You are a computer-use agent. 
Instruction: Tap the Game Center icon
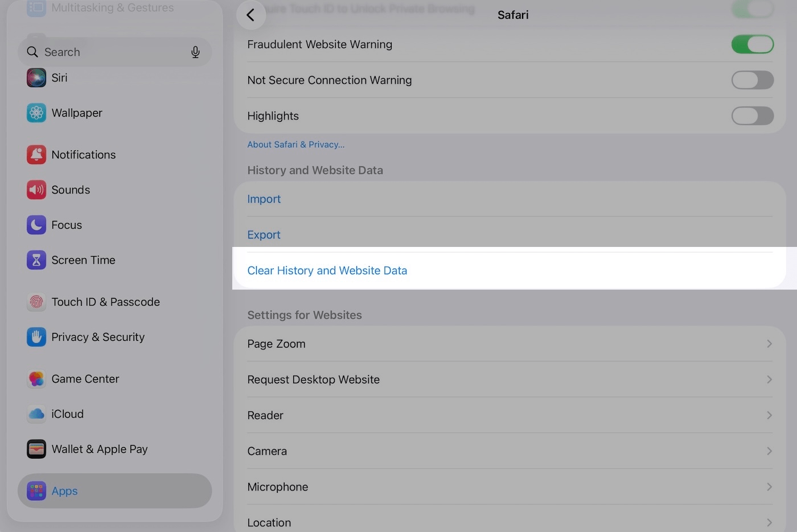click(x=36, y=379)
